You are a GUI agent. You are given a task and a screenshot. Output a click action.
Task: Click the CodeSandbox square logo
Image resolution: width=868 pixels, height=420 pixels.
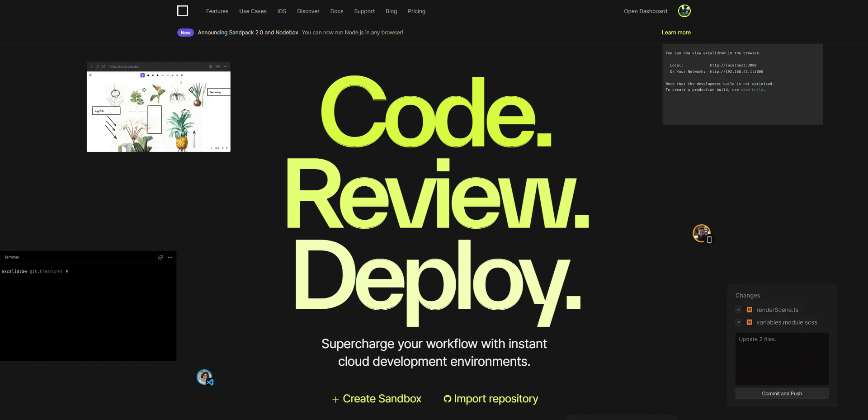pos(183,11)
